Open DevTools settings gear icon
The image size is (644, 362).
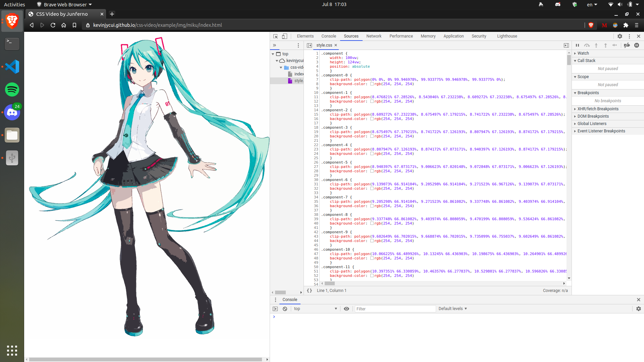pyautogui.click(x=620, y=36)
